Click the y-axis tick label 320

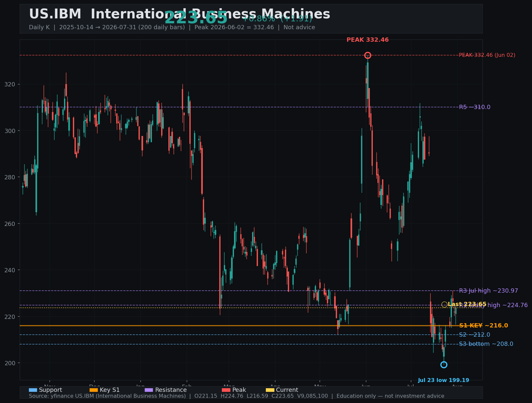pyautogui.click(x=10, y=84)
